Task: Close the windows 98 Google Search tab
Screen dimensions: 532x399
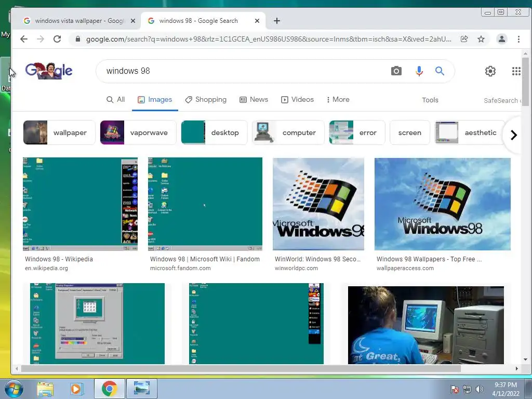Action: [257, 21]
